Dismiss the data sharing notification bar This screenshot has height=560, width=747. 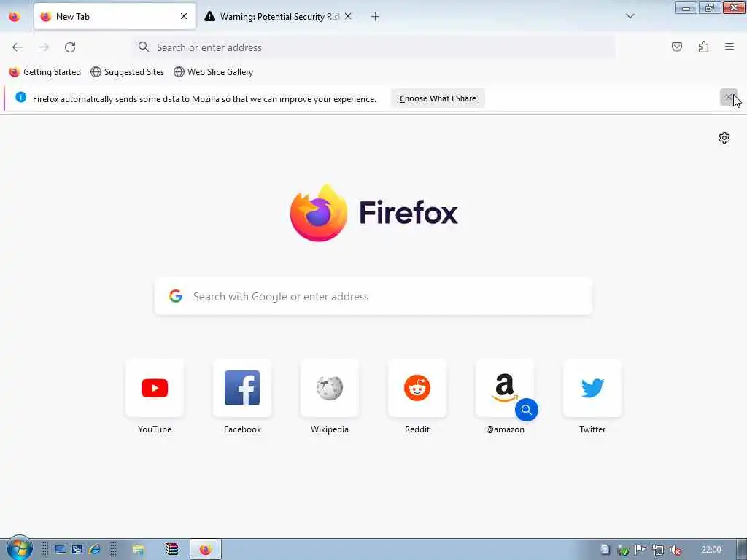[728, 97]
